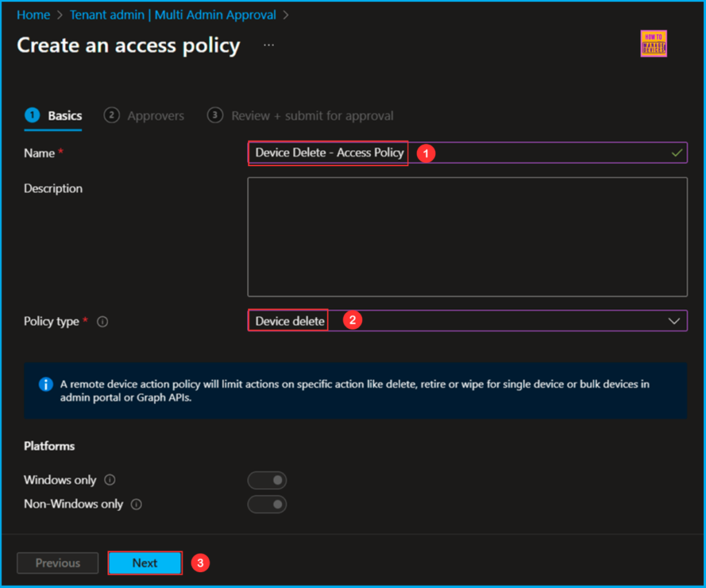Click the step 2 circle for Approvers
The image size is (706, 588).
click(112, 115)
